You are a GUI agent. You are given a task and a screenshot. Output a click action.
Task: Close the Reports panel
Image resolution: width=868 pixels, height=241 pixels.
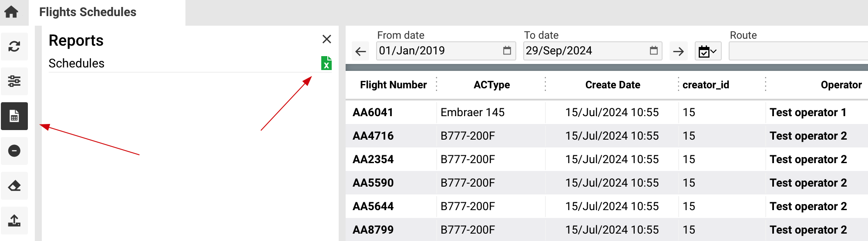pos(327,39)
